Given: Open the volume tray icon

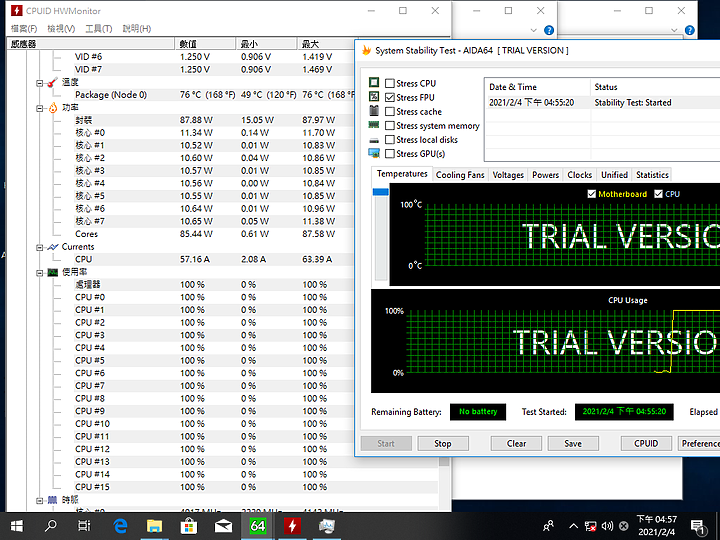Looking at the screenshot, I should 607,526.
